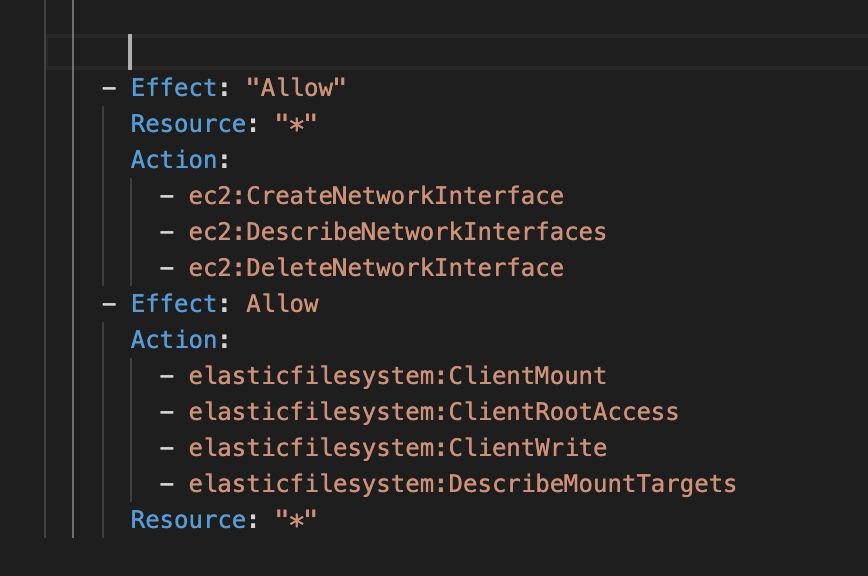Select elasticfilesystem:ClientWrite entry

397,447
